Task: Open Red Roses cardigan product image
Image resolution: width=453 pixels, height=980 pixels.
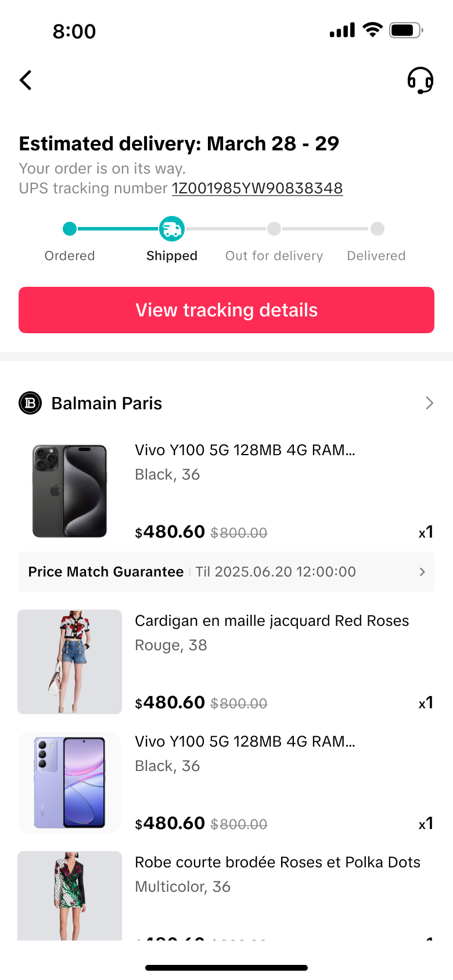Action: point(70,662)
